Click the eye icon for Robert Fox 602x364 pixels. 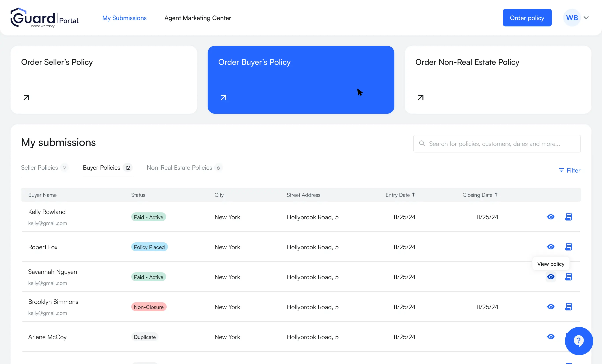click(x=550, y=247)
